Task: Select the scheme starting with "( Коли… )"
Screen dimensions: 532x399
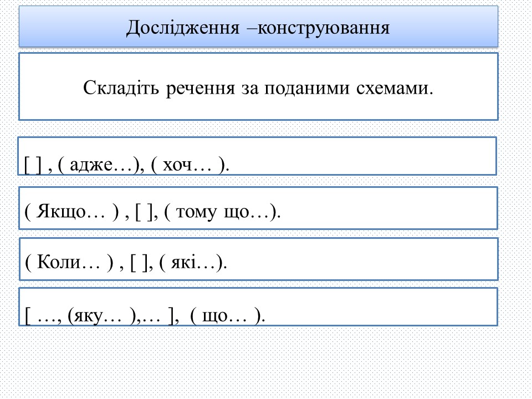Action: tap(126, 262)
